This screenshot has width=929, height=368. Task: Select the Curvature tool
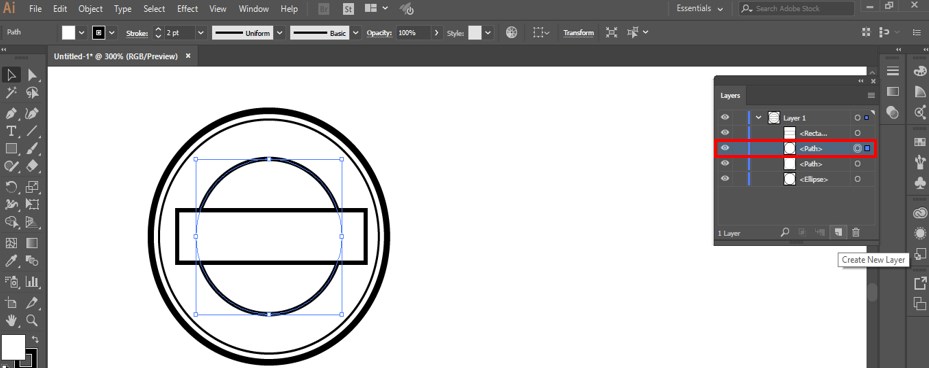32,113
